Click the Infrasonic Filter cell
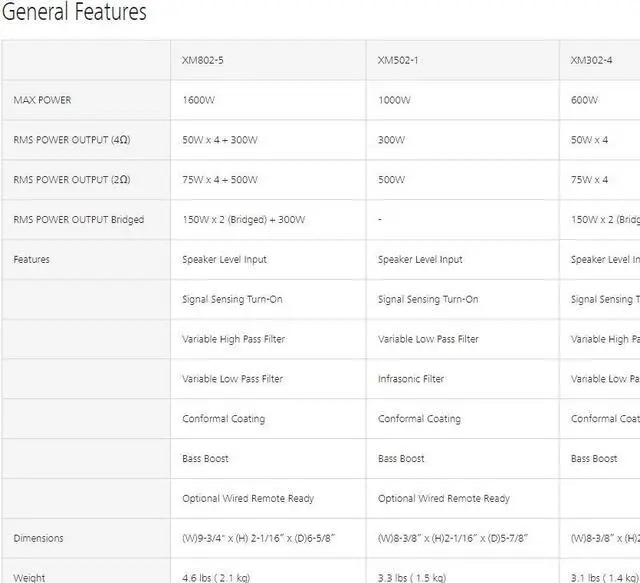This screenshot has width=640, height=583. point(411,379)
